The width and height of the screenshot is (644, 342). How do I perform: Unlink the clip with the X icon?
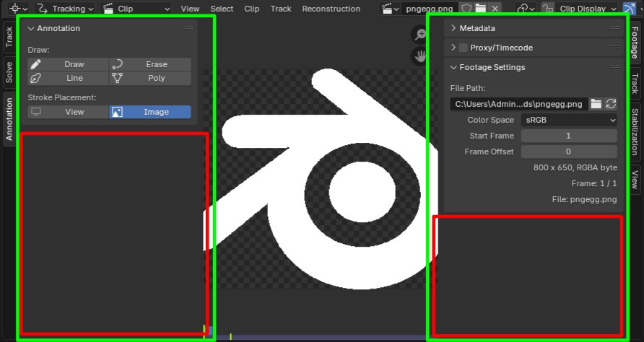click(495, 9)
